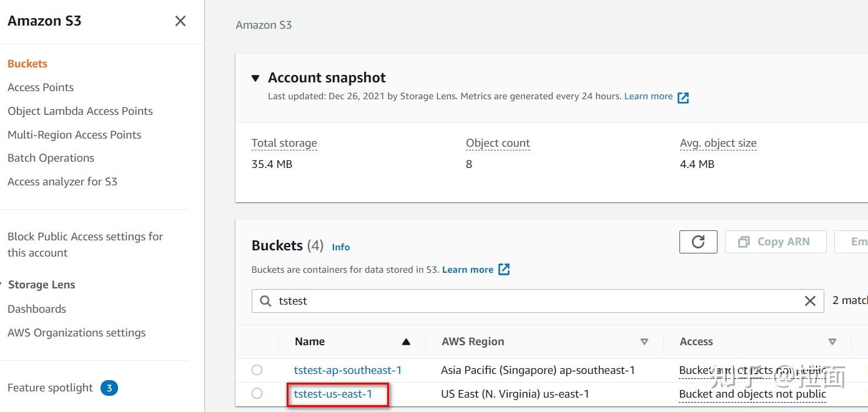
Task: Open AWS Organizations settings
Action: [x=77, y=333]
